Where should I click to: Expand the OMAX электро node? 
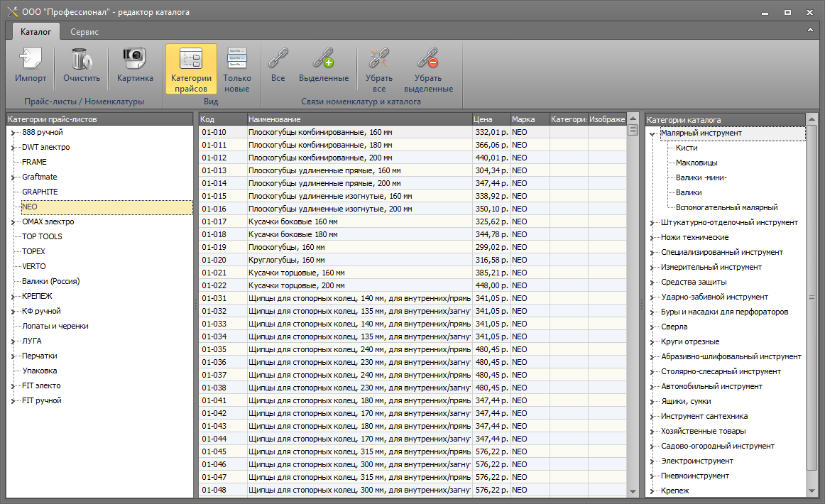pyautogui.click(x=13, y=222)
